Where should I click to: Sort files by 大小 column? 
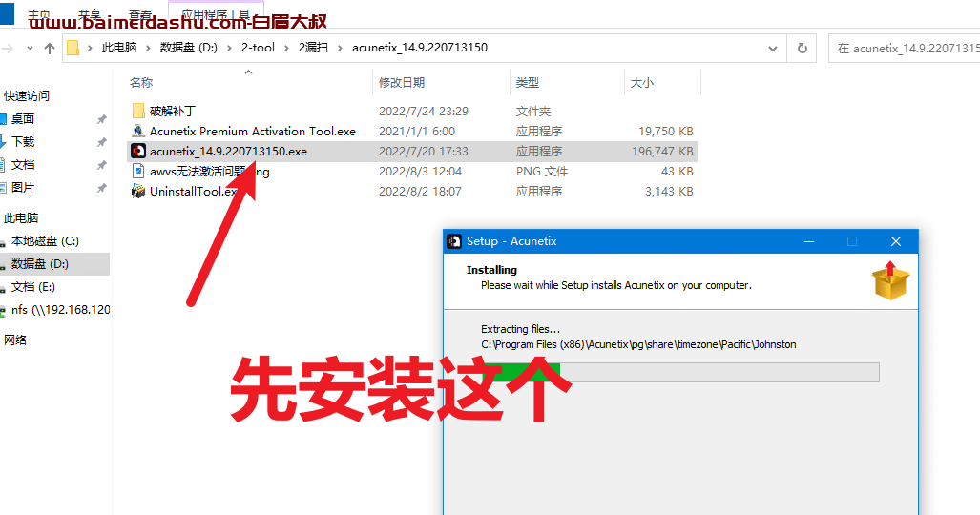click(642, 83)
